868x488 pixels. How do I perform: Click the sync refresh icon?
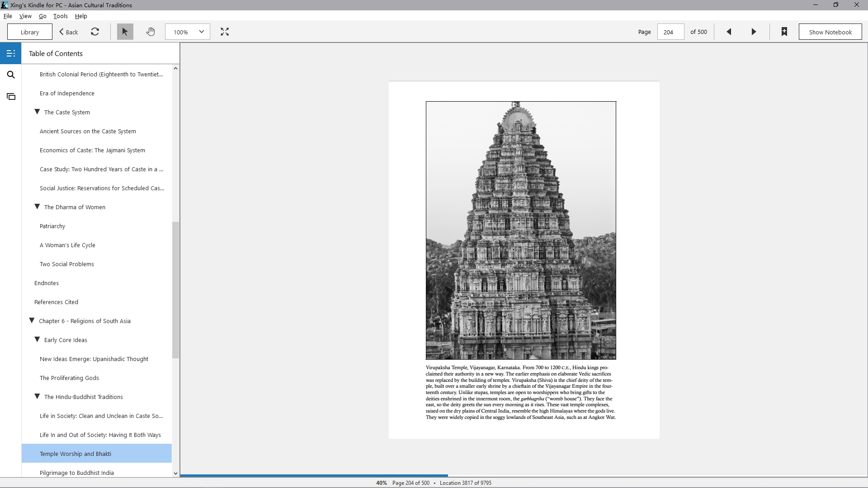click(95, 32)
